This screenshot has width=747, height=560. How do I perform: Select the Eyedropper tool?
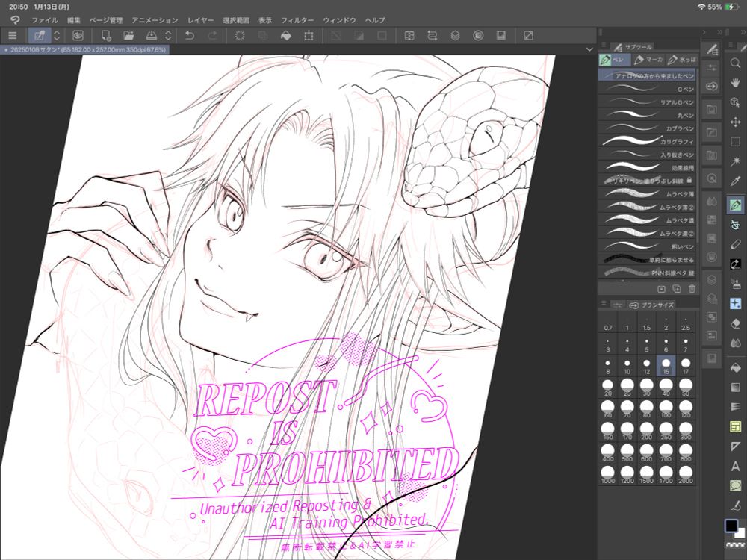[x=736, y=181]
